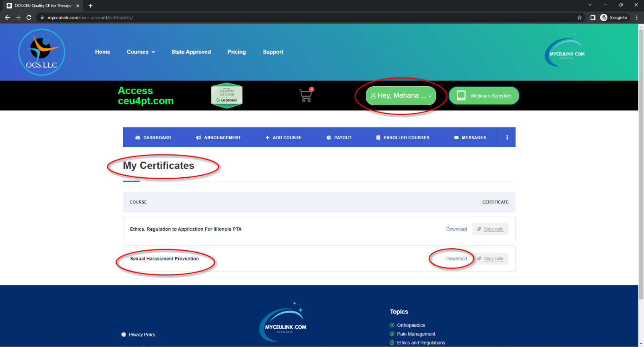Open the shopping cart icon
Screen dimensions: 644x347
point(305,96)
